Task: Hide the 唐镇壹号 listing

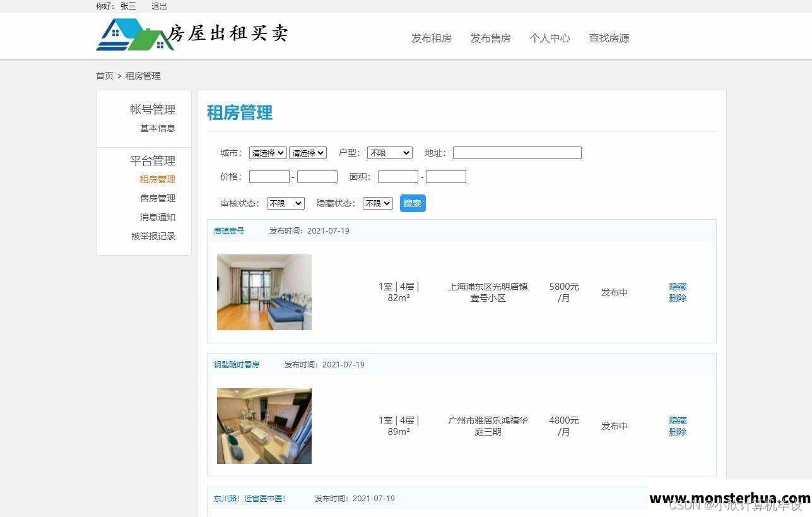Action: 678,287
